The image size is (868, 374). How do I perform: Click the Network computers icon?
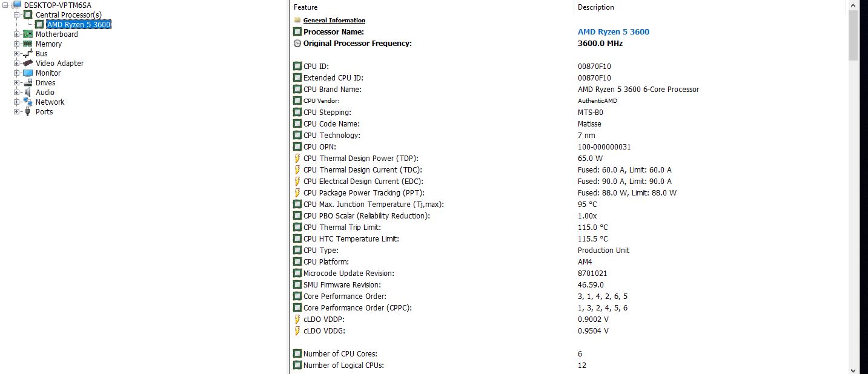28,102
